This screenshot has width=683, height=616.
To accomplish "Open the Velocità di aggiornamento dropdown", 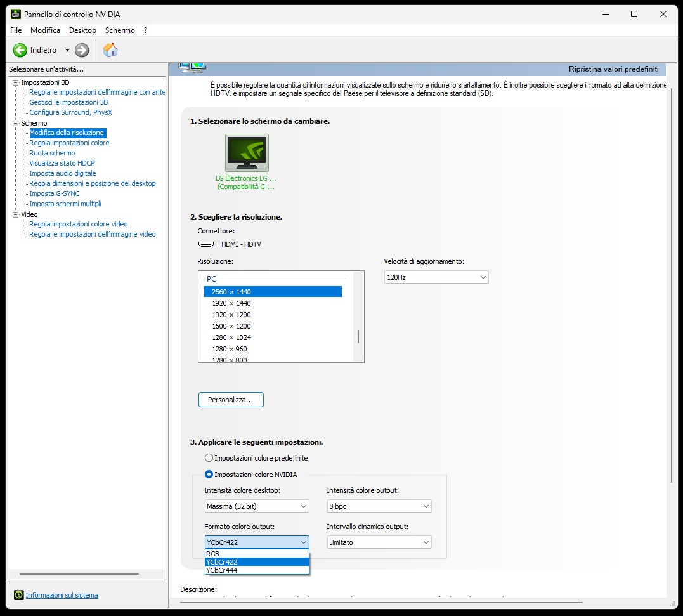I will [436, 277].
